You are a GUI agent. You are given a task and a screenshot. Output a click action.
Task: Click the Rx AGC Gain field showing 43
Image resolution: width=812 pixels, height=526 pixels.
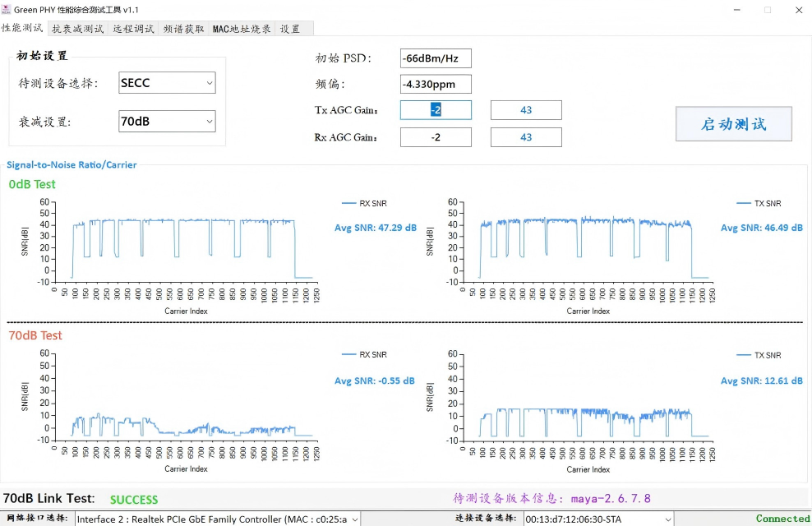pyautogui.click(x=526, y=137)
